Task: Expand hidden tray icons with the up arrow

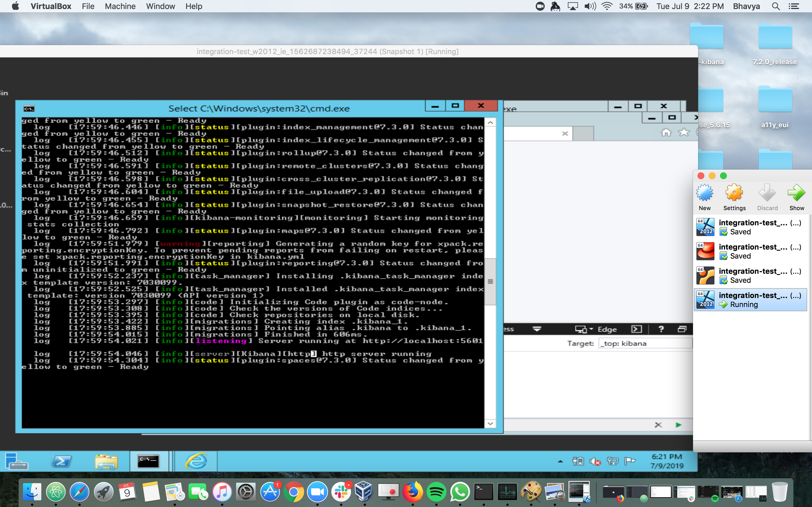Action: coord(560,461)
